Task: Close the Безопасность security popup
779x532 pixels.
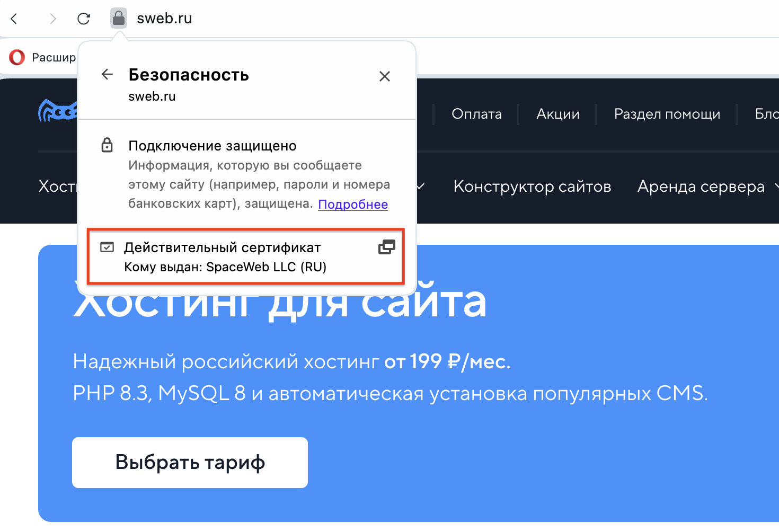Action: tap(385, 76)
